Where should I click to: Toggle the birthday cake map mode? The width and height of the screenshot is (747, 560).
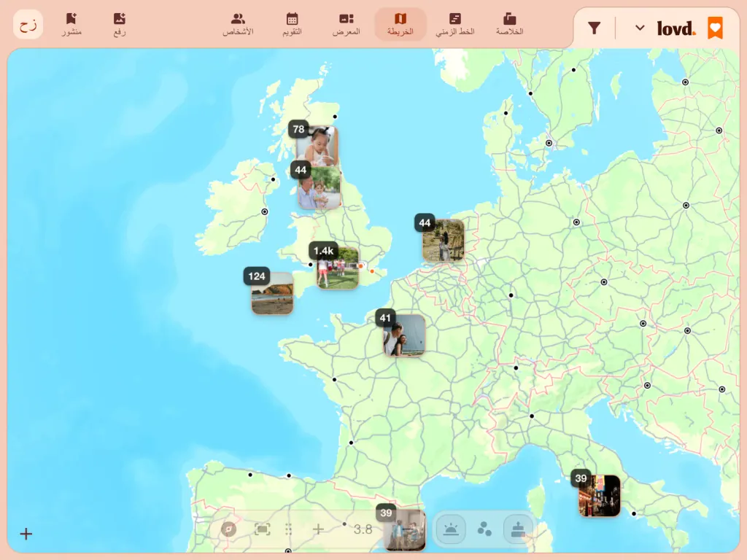[518, 529]
